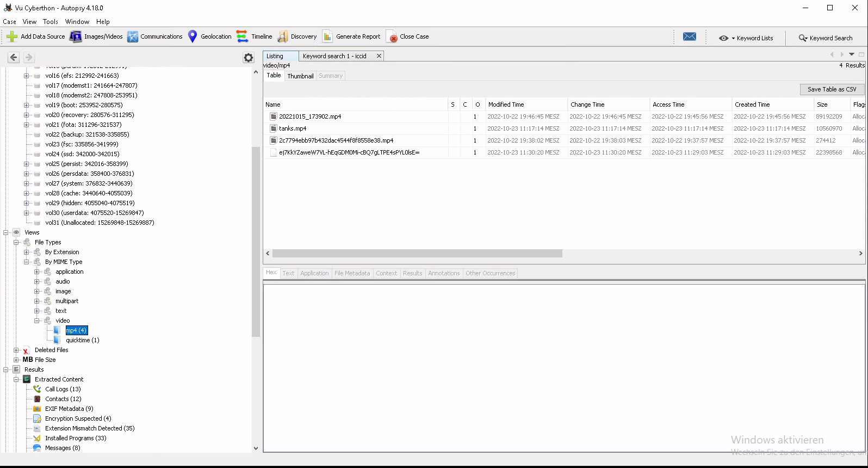This screenshot has width=868, height=468.
Task: Sort by the Name column header
Action: click(355, 104)
